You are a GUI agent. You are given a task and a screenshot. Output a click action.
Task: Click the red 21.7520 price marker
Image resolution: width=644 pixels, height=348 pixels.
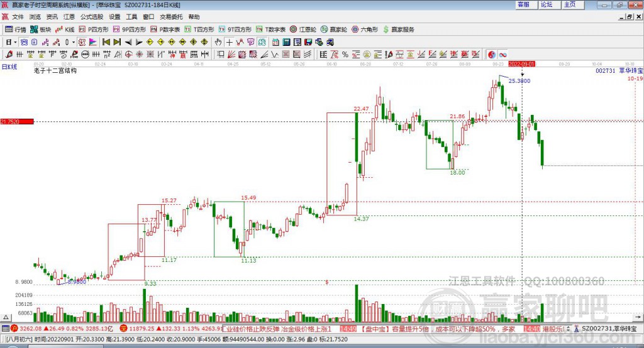point(17,121)
